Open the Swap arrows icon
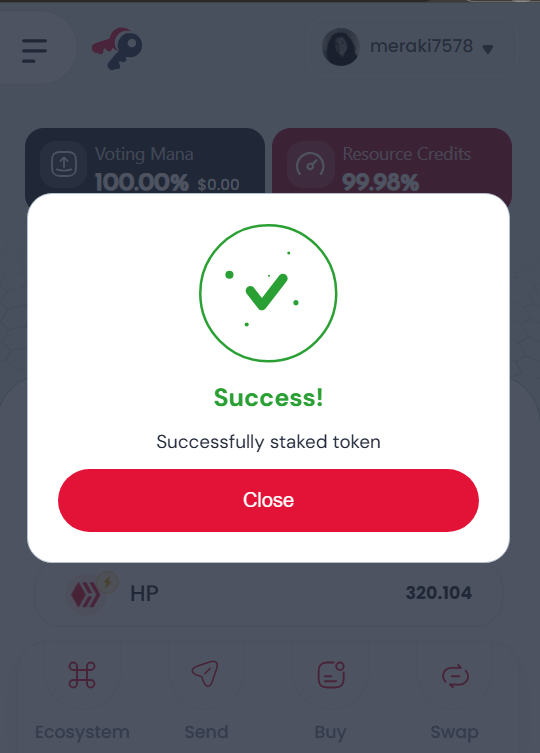 click(x=455, y=676)
